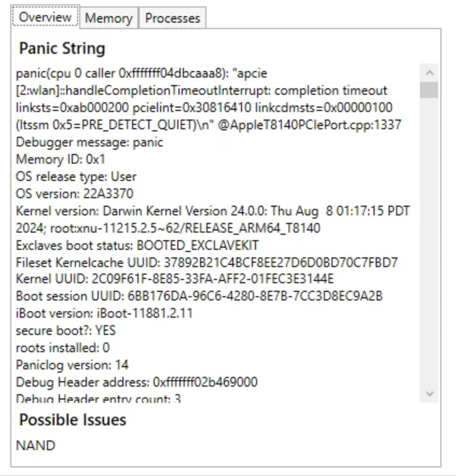Viewport: 456px width, 476px height.
Task: Click the Boot session UUID line
Action: tap(199, 296)
